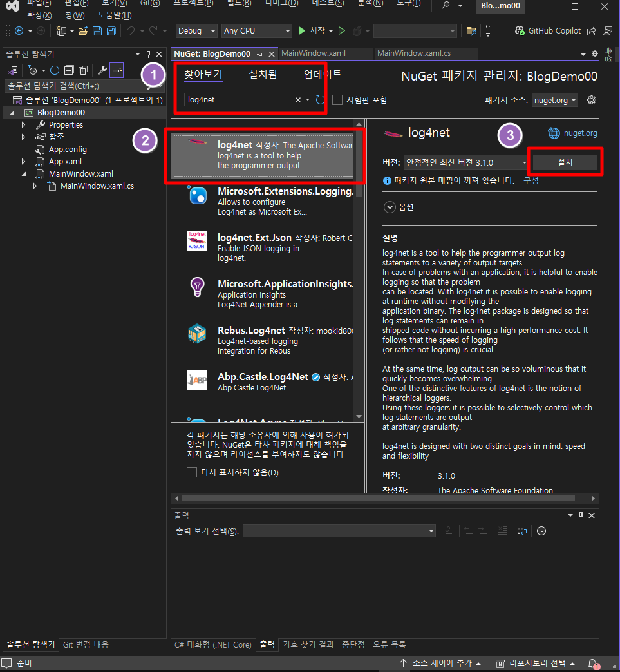
Task: Toggle pending changes filter clock icon
Action: coord(33,70)
